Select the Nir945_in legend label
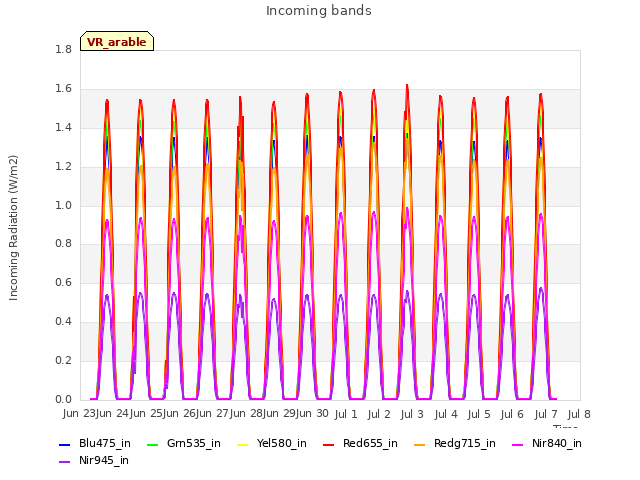 pyautogui.click(x=104, y=460)
